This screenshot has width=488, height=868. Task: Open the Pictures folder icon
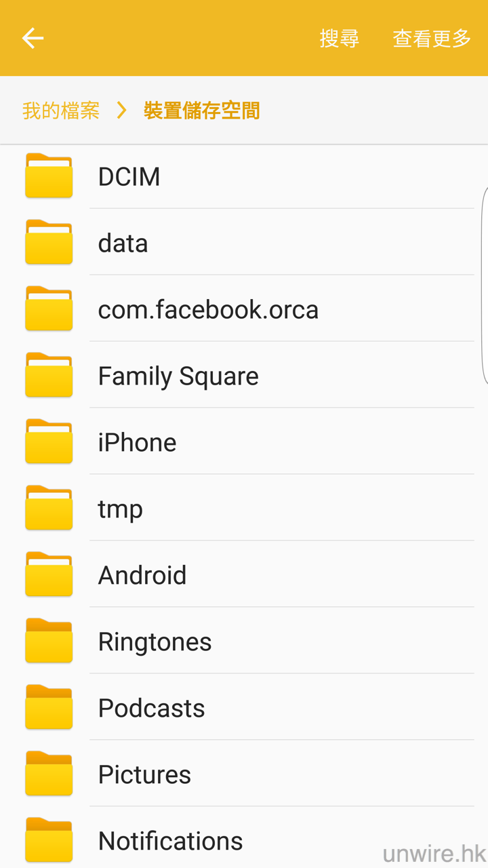click(x=49, y=774)
